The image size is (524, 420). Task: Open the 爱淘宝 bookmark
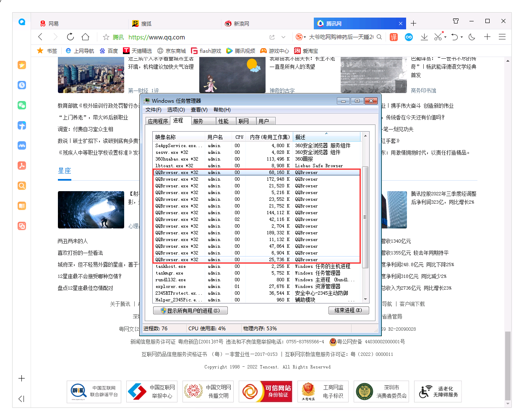pos(306,51)
